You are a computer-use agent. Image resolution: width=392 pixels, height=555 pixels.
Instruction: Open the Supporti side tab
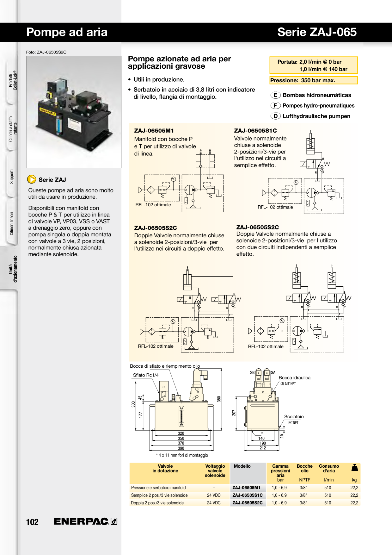tap(12, 177)
